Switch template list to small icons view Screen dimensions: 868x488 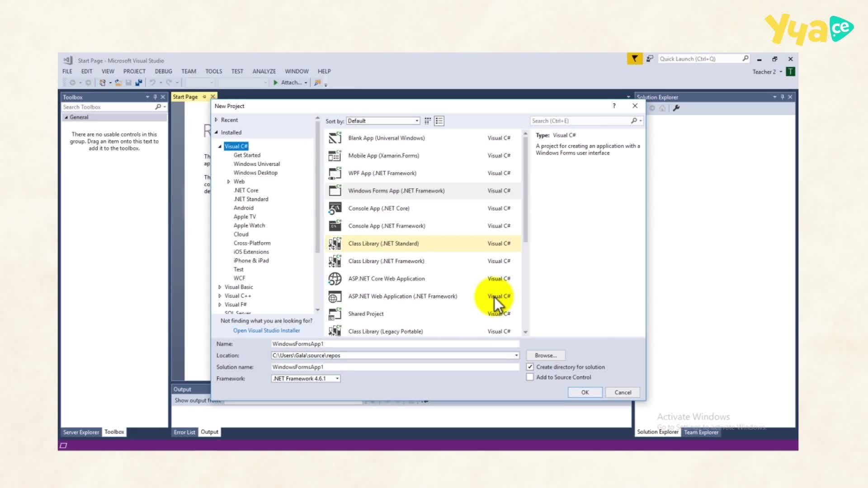(428, 121)
